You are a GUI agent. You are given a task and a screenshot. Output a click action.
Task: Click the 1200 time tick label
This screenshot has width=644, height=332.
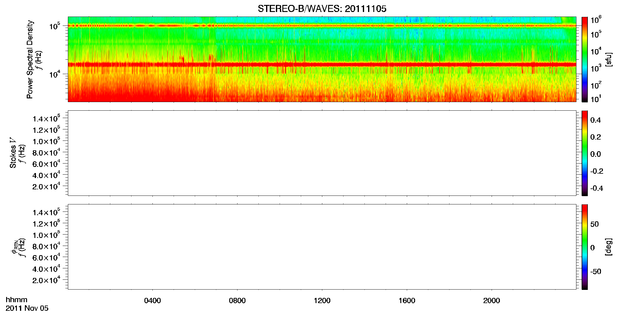(322, 301)
